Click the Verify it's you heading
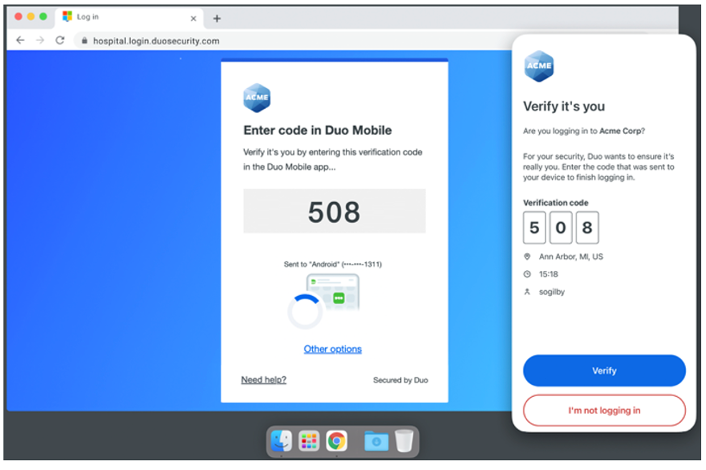This screenshot has height=470, width=706. pos(564,107)
